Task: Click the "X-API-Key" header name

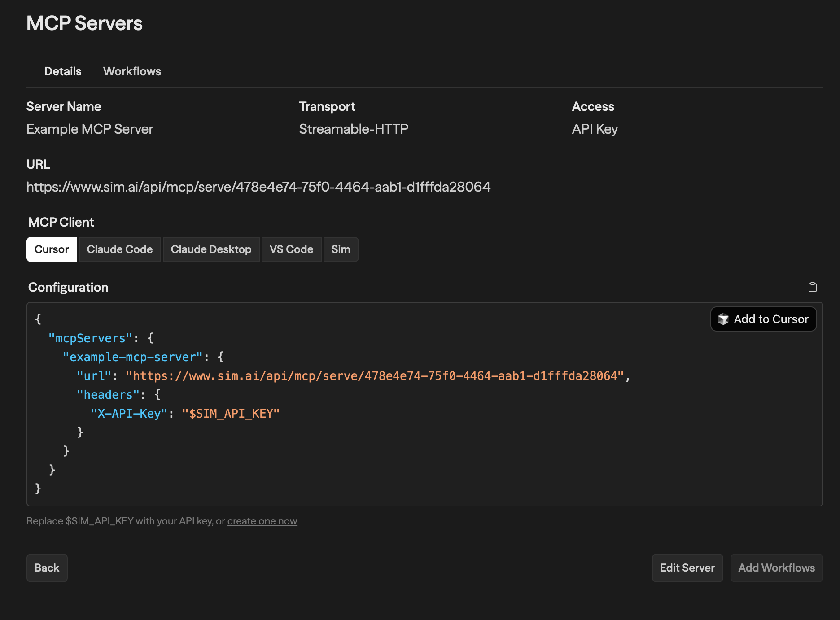Action: [129, 414]
